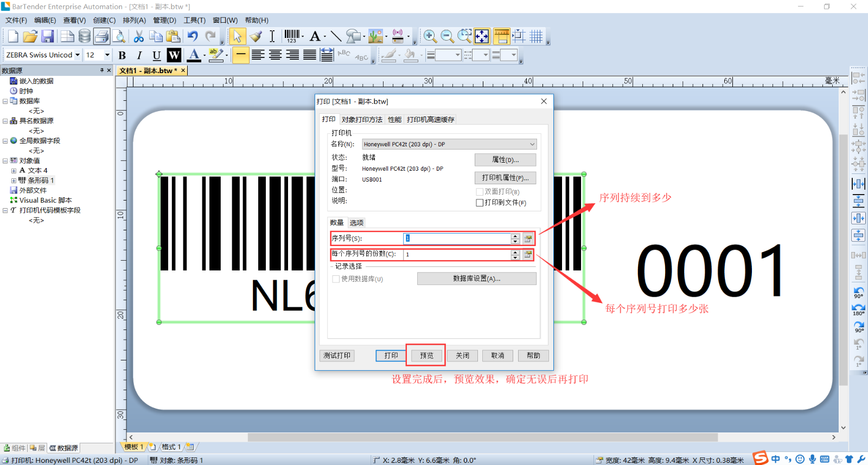The image size is (868, 465).
Task: Click the Zoom In magnifier icon
Action: [430, 36]
